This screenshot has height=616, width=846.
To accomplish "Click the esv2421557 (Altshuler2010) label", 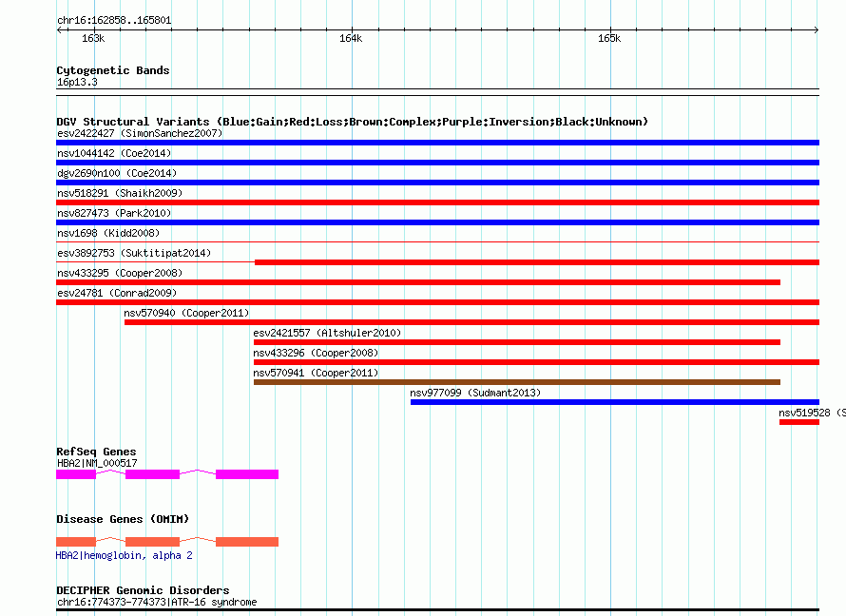I will pyautogui.click(x=328, y=333).
